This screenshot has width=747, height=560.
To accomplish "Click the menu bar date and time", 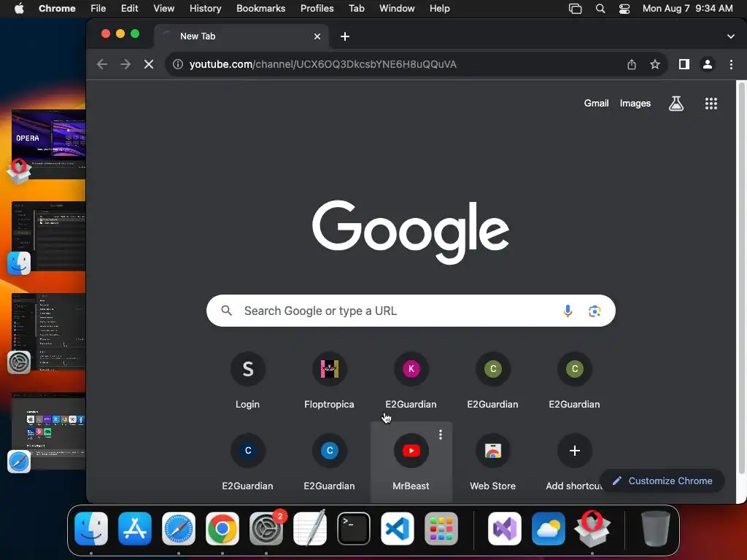I will pyautogui.click(x=687, y=9).
